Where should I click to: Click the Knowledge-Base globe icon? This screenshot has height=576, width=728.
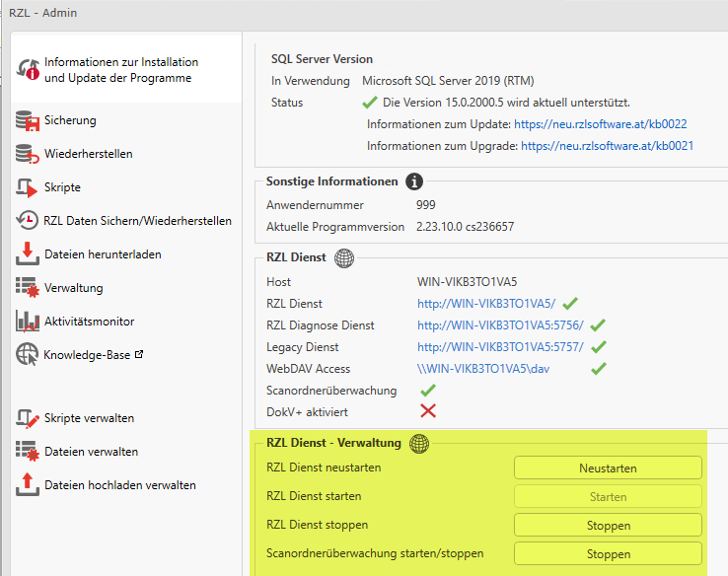tap(27, 355)
